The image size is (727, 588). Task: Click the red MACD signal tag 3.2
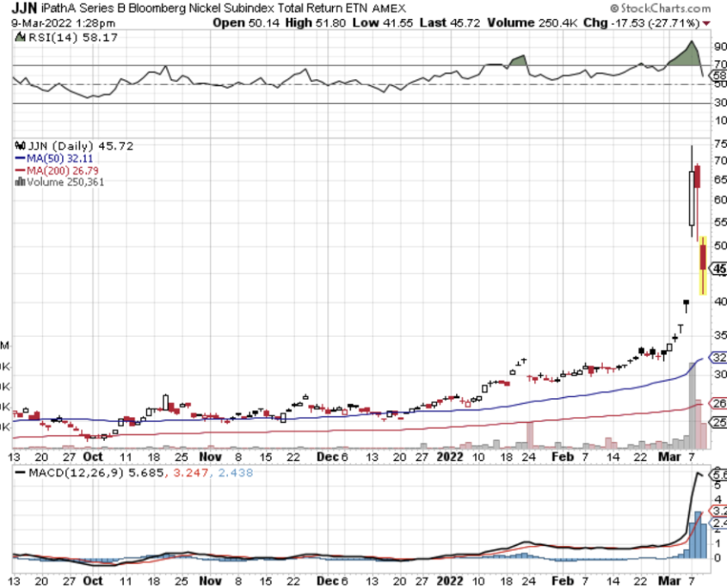[719, 511]
